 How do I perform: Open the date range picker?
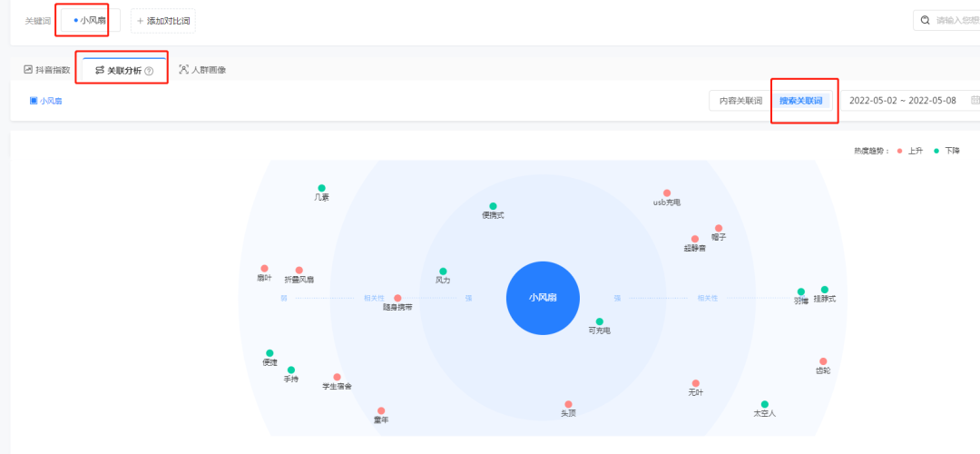[910, 101]
